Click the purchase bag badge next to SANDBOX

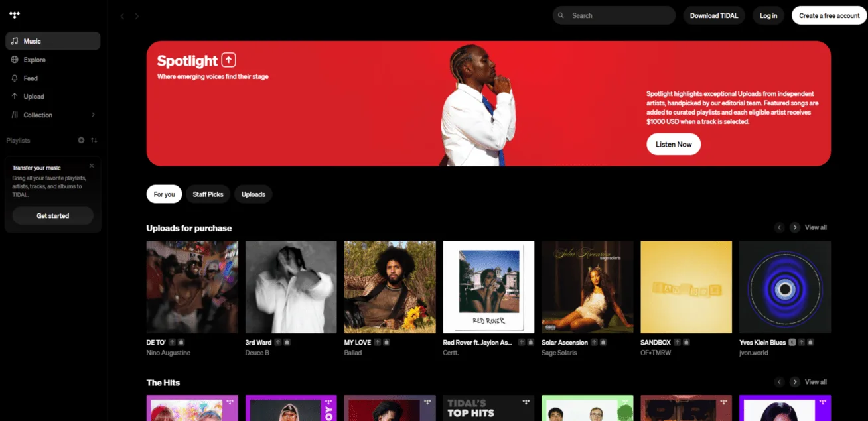tap(687, 343)
